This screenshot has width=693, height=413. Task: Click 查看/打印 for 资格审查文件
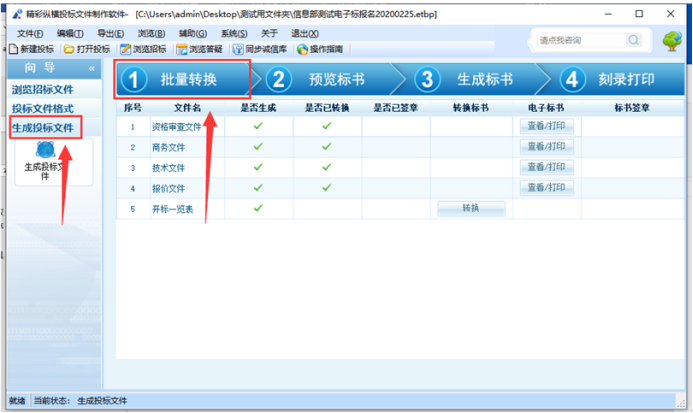546,126
